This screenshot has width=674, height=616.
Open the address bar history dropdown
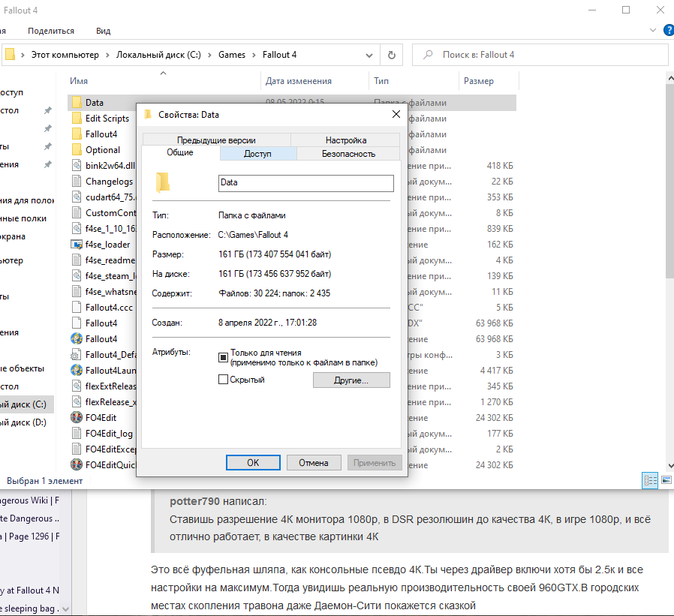(x=369, y=55)
